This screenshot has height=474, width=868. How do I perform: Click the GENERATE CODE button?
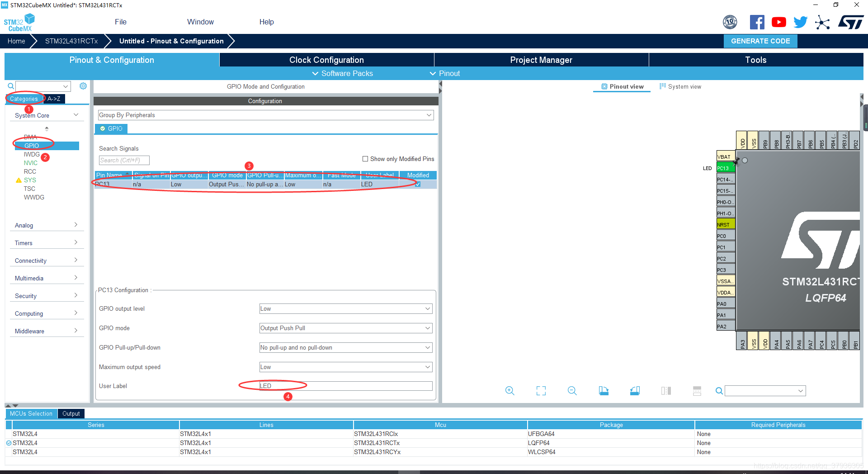(760, 41)
